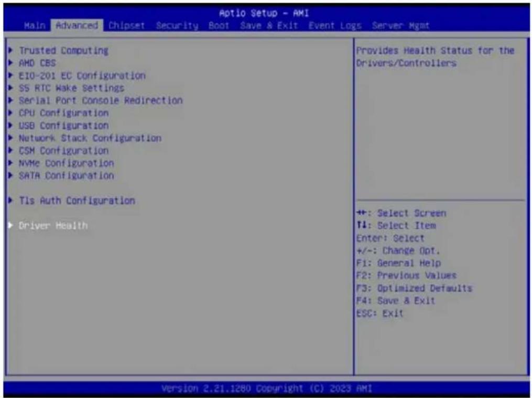Image resolution: width=532 pixels, height=398 pixels.
Task: Click arrow beside EIO-201 EC Configuration
Action: [x=10, y=75]
